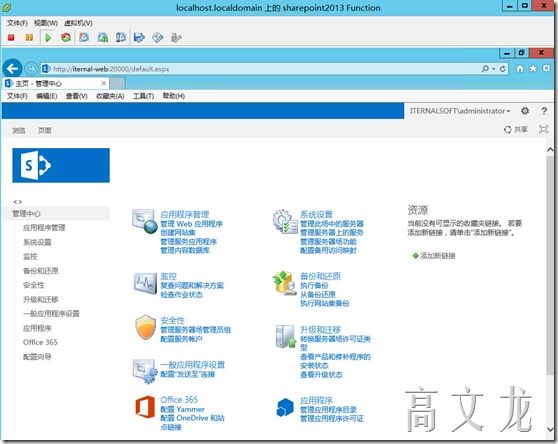Click the page scrollbar down arrow
Screen dimensions: 558x444
(550, 429)
